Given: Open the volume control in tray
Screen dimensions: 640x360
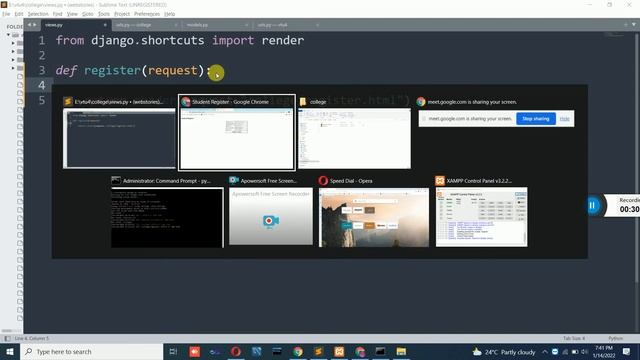Looking at the screenshot, I should coord(584,352).
